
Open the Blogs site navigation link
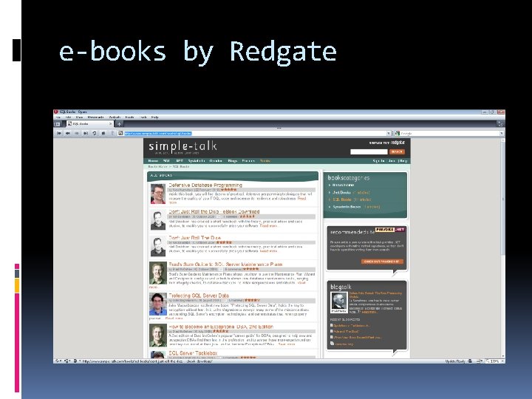point(233,161)
